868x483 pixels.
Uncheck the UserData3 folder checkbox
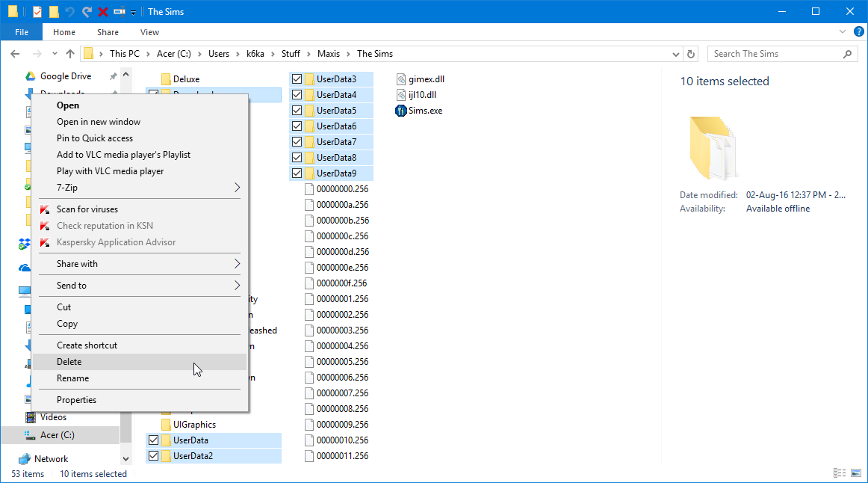point(297,79)
